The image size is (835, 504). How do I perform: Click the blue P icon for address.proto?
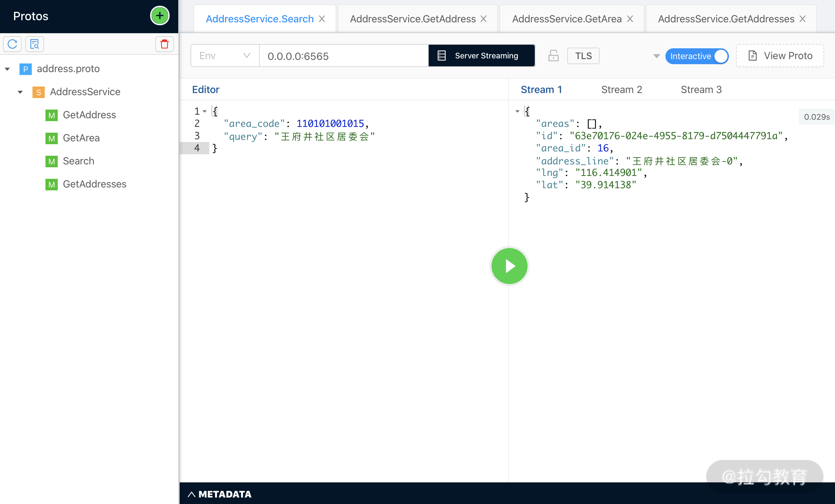click(25, 69)
